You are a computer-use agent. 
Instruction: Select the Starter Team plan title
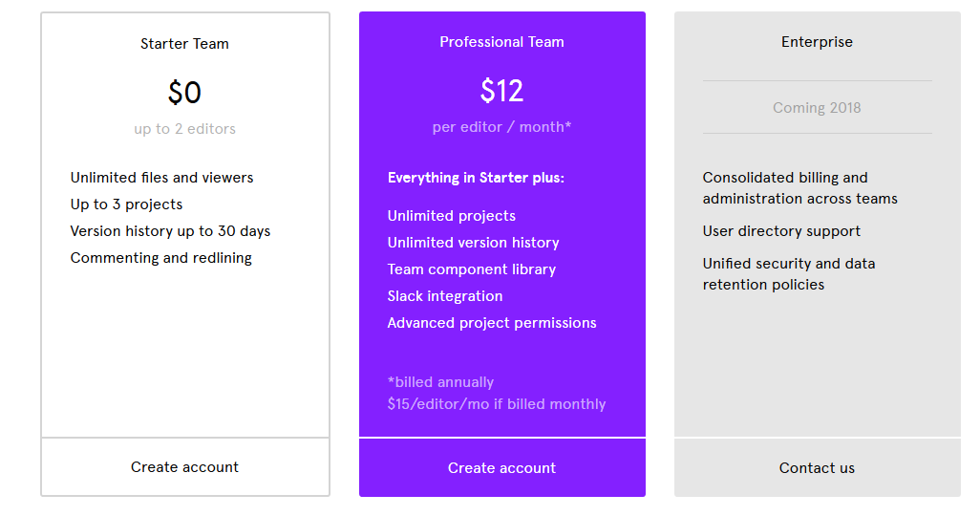(x=184, y=44)
